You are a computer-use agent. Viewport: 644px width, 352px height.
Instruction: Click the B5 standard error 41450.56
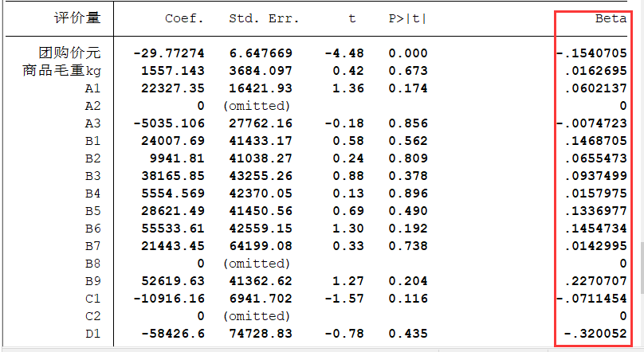[x=261, y=211]
